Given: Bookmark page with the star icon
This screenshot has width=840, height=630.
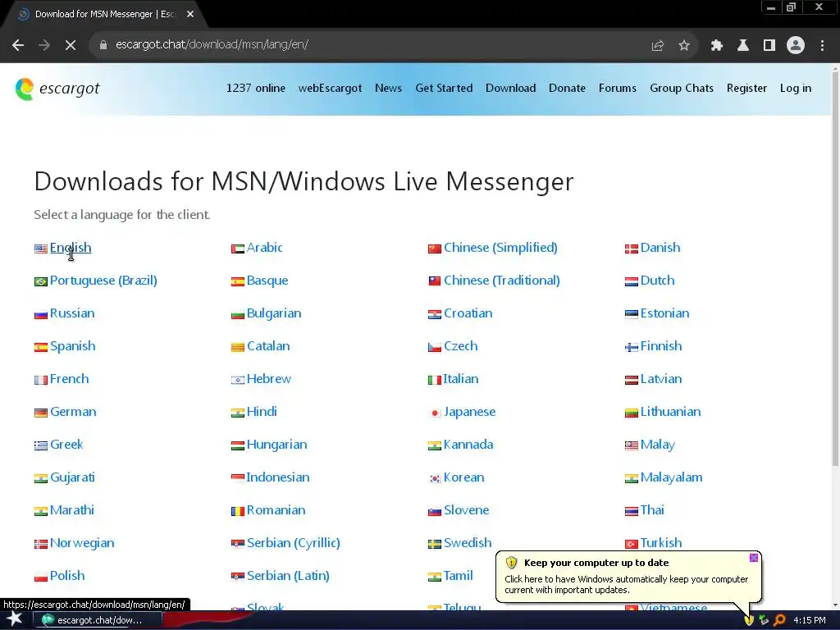Looking at the screenshot, I should click(x=684, y=45).
